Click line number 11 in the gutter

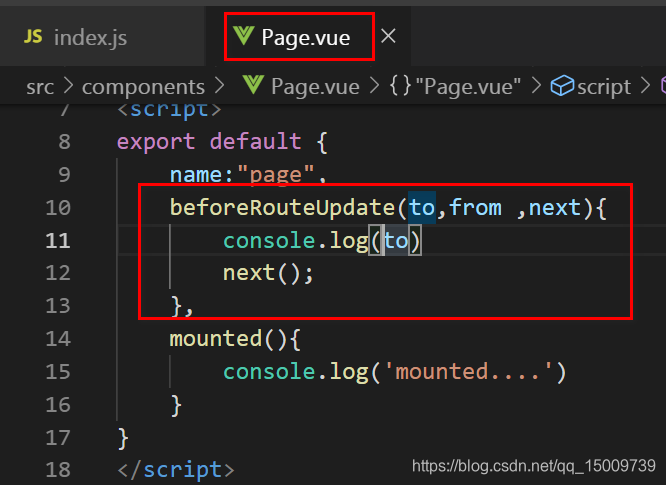point(58,241)
